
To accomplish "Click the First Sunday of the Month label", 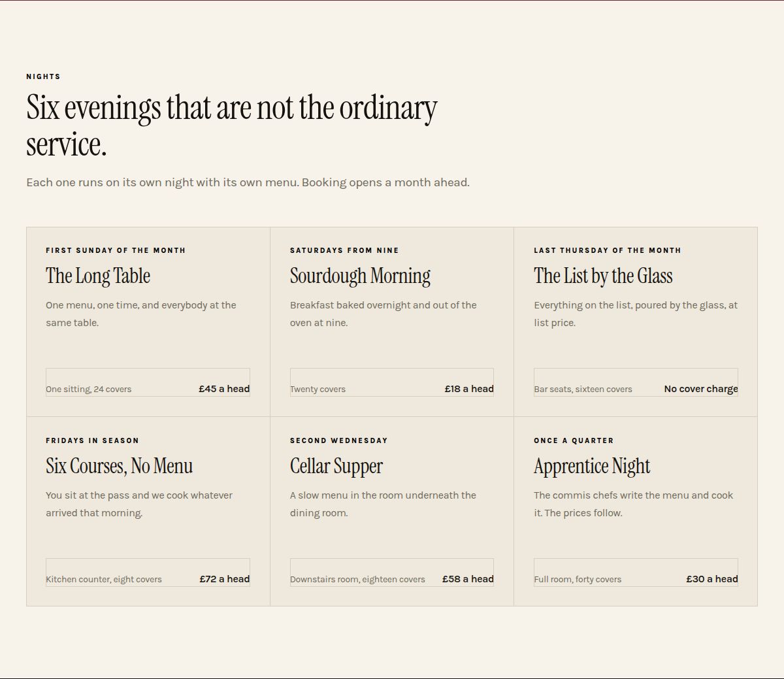I will tap(116, 250).
